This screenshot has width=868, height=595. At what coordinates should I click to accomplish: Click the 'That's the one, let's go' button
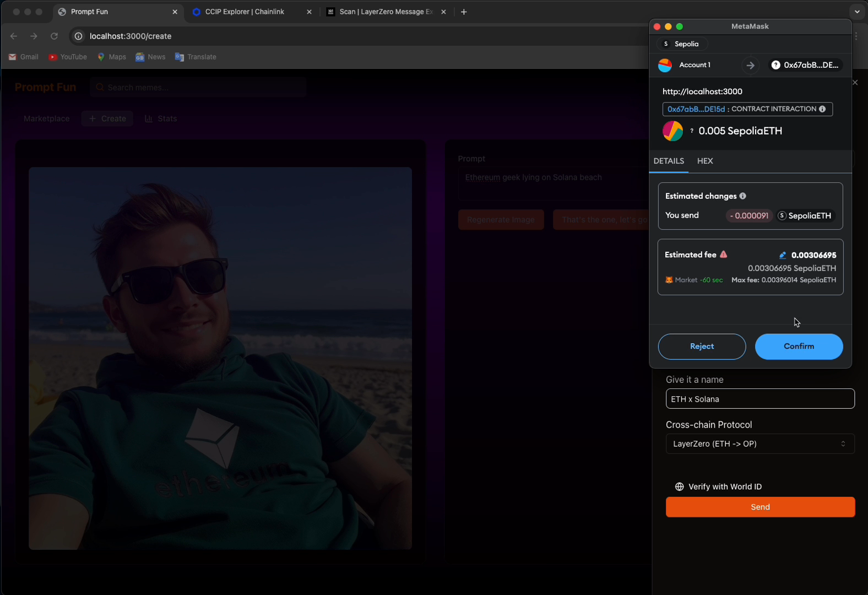click(601, 220)
